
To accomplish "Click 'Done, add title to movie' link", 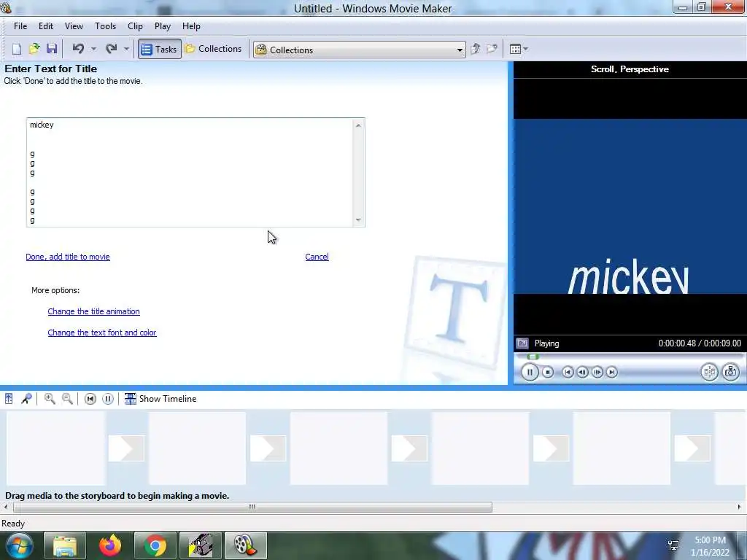I will pyautogui.click(x=68, y=257).
